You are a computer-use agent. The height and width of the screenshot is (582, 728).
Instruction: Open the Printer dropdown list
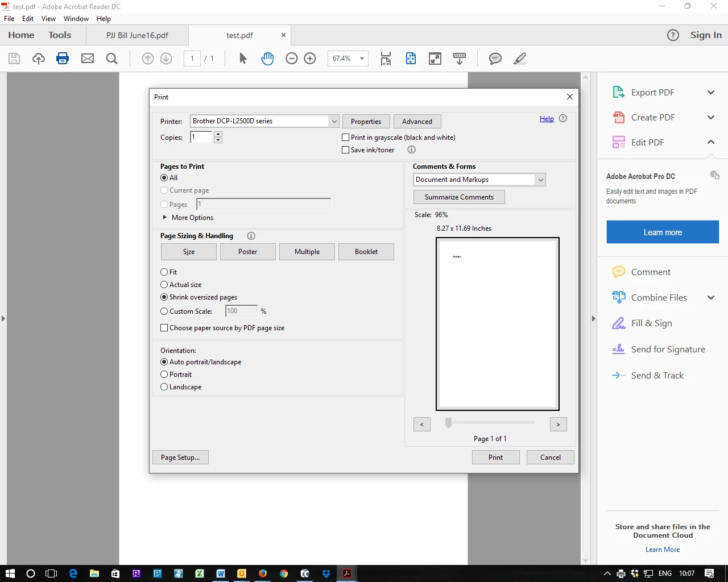334,121
